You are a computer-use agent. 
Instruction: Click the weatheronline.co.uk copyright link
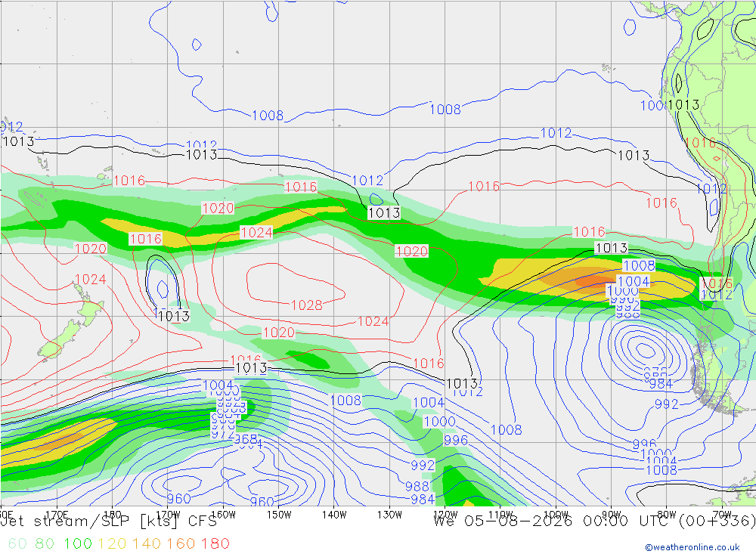[692, 547]
